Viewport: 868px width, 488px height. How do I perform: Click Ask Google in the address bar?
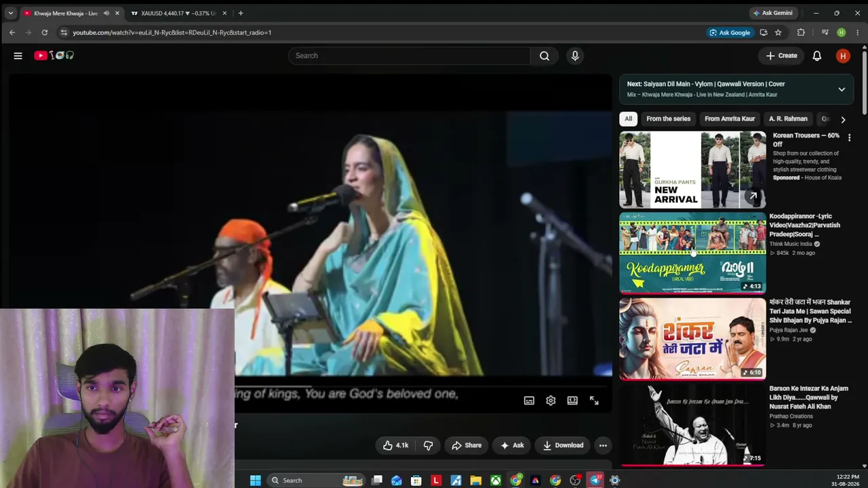click(x=730, y=33)
